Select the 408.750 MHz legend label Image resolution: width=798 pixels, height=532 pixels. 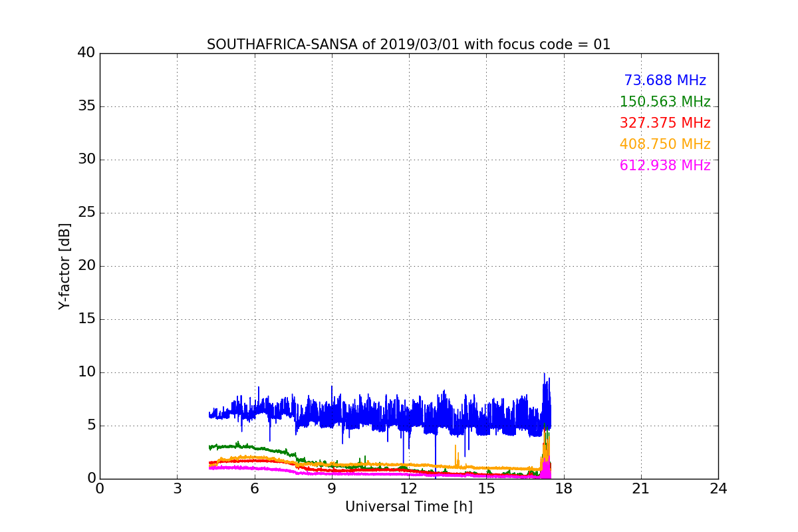pos(665,144)
